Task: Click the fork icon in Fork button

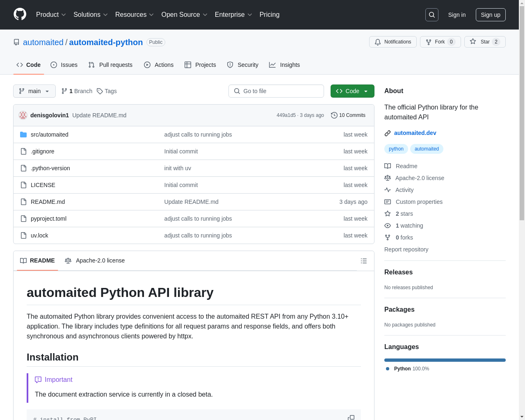Action: point(429,42)
